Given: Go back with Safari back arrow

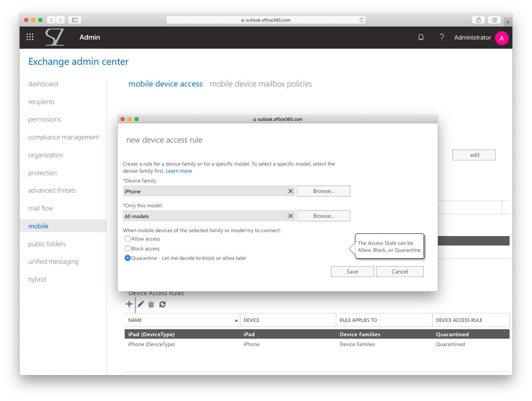Looking at the screenshot, I should (51, 20).
